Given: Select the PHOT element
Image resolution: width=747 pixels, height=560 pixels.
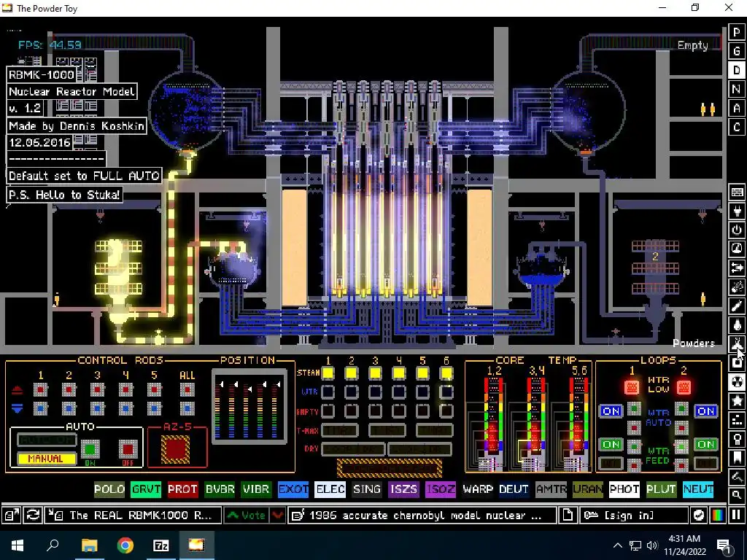Looking at the screenshot, I should pos(624,489).
